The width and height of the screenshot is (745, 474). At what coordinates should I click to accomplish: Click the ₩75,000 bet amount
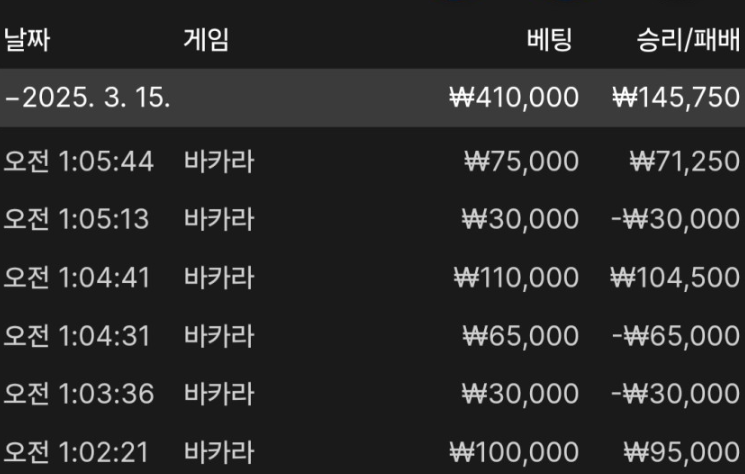point(521,161)
